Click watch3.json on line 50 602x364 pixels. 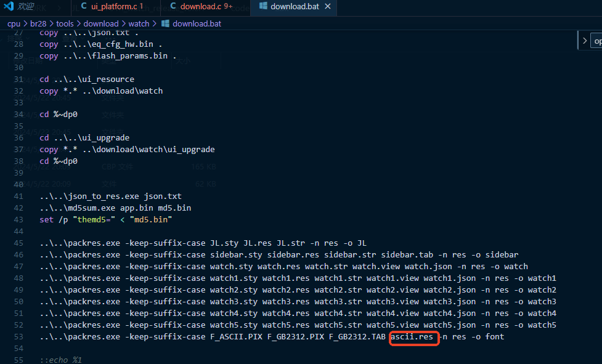[450, 302]
